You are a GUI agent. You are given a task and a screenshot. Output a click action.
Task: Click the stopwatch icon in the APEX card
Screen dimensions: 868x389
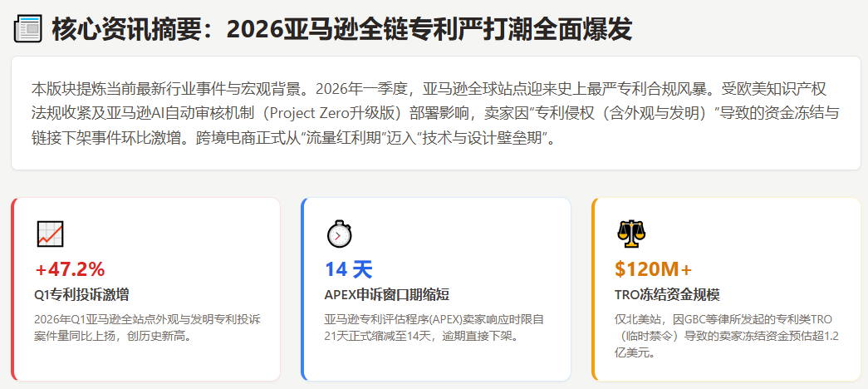coord(339,234)
